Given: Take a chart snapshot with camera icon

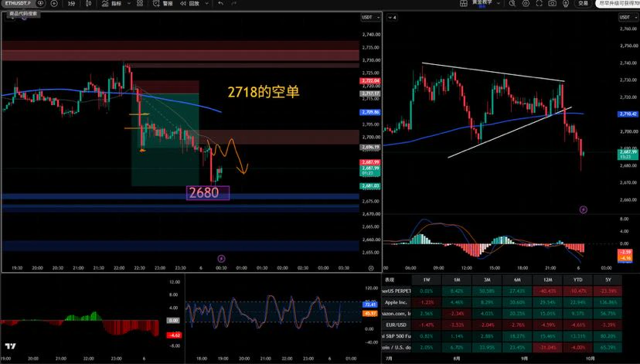Looking at the screenshot, I should point(552,3).
